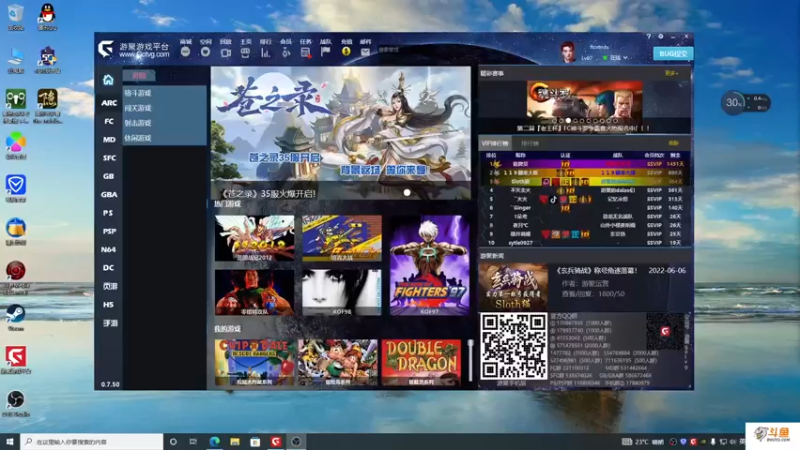Select 手游 mobile games in sidebar
Viewport: 800px width, 450px height.
click(x=110, y=323)
